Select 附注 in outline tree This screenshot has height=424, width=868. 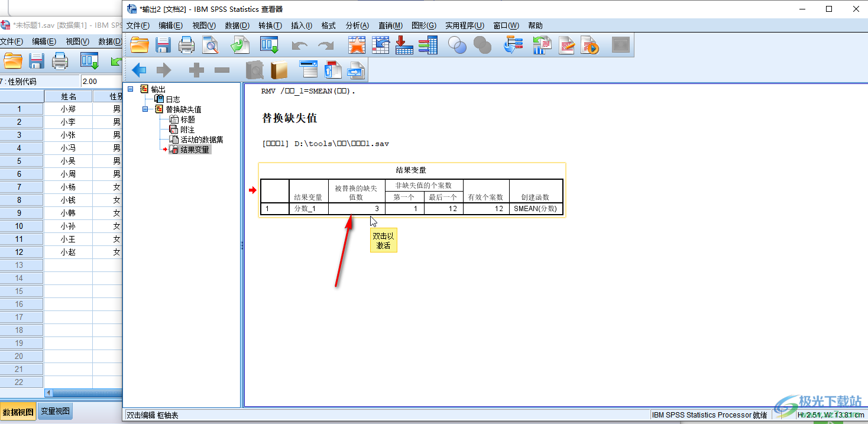(187, 130)
